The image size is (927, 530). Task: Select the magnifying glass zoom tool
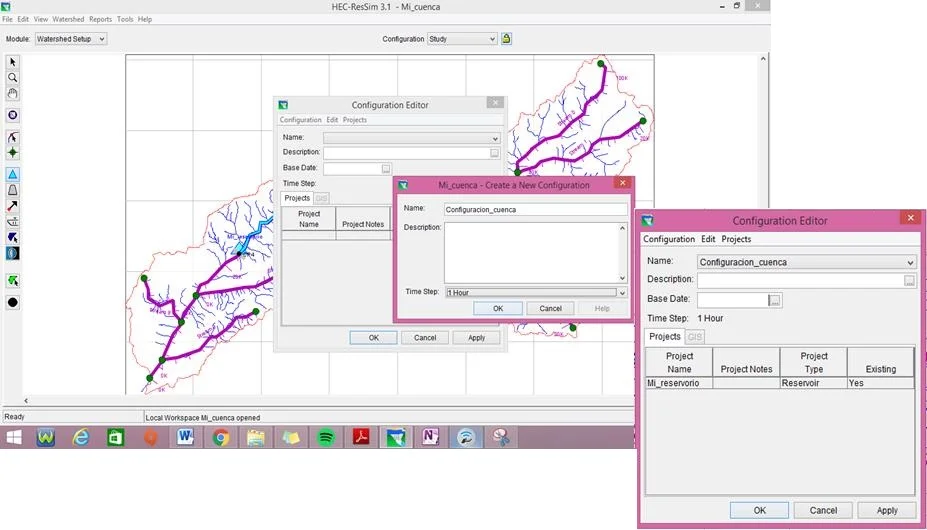coord(12,77)
